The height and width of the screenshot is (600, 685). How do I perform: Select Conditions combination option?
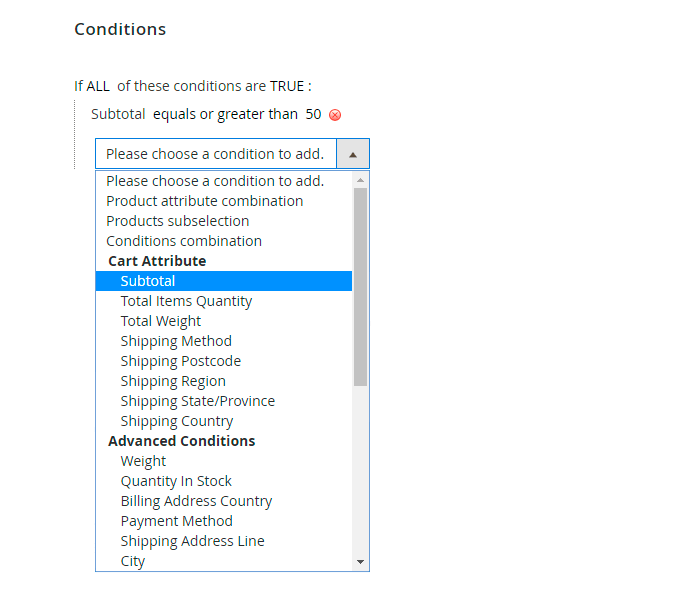[184, 241]
